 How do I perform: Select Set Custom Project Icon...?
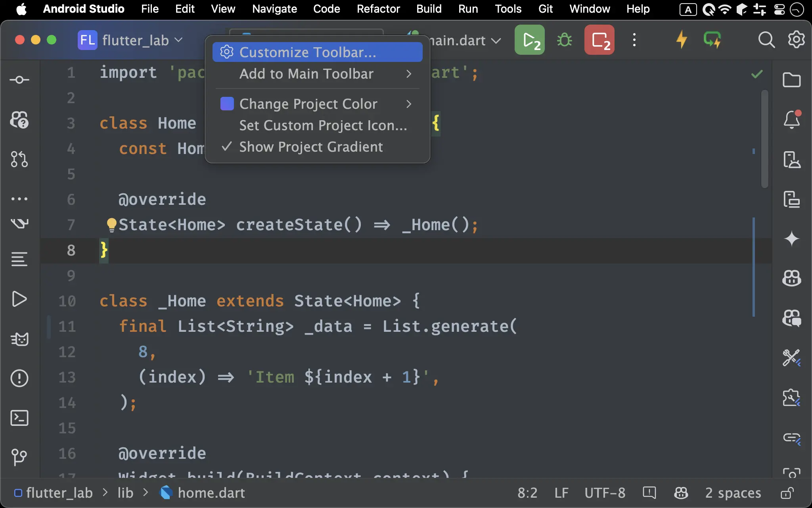[x=317, y=125]
